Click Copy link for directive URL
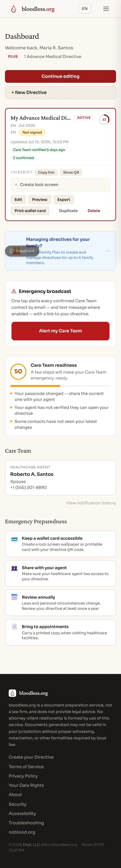121x868 pixels. pos(46,172)
